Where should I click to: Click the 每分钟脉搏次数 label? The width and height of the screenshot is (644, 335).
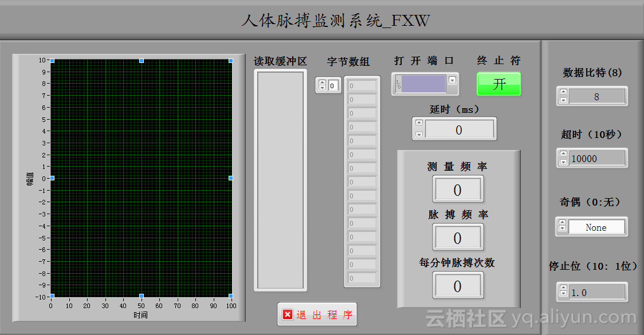tap(457, 262)
